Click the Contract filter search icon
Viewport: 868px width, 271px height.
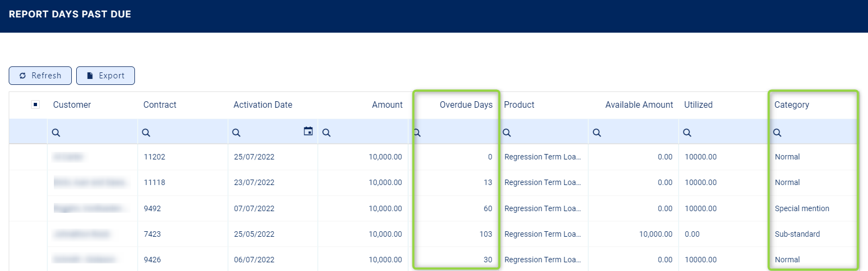click(x=146, y=133)
